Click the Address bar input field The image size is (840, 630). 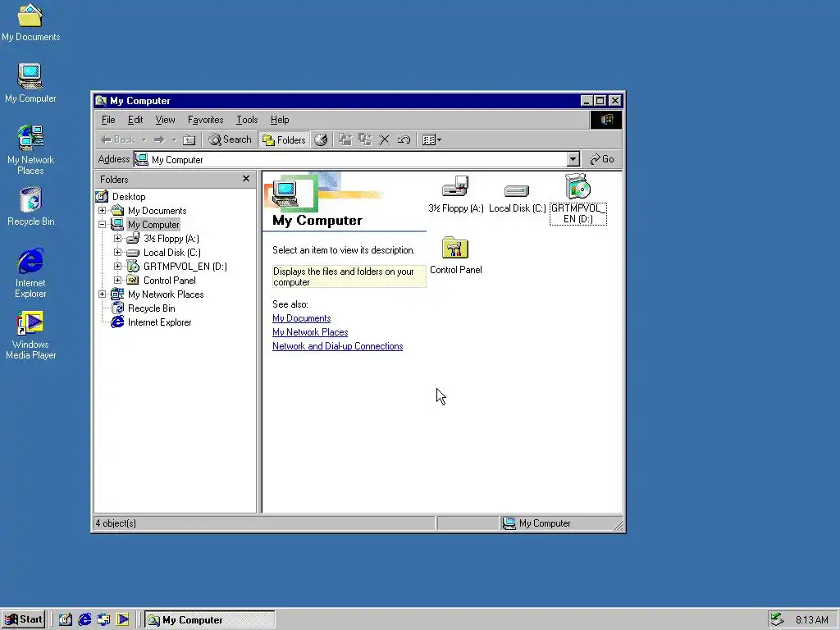pos(351,160)
